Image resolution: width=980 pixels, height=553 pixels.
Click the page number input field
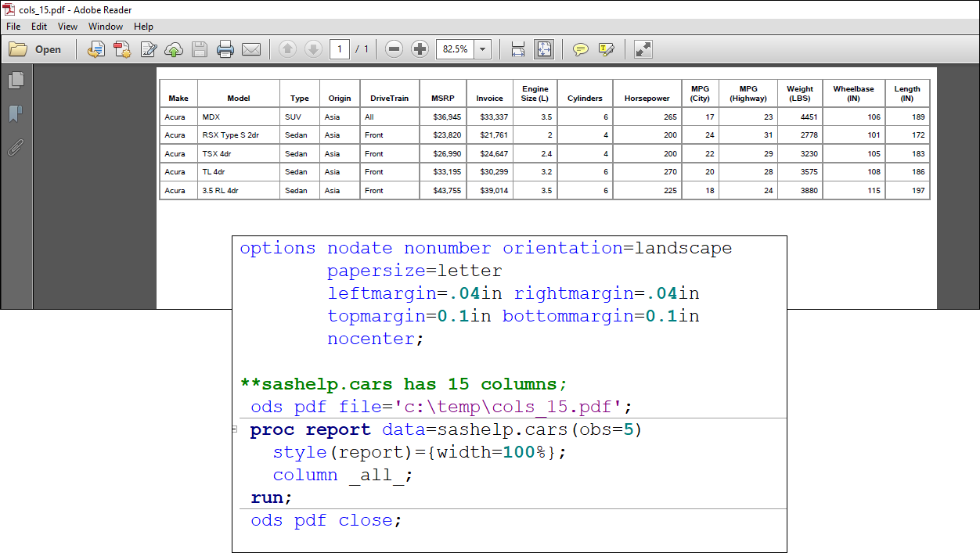[x=340, y=49]
